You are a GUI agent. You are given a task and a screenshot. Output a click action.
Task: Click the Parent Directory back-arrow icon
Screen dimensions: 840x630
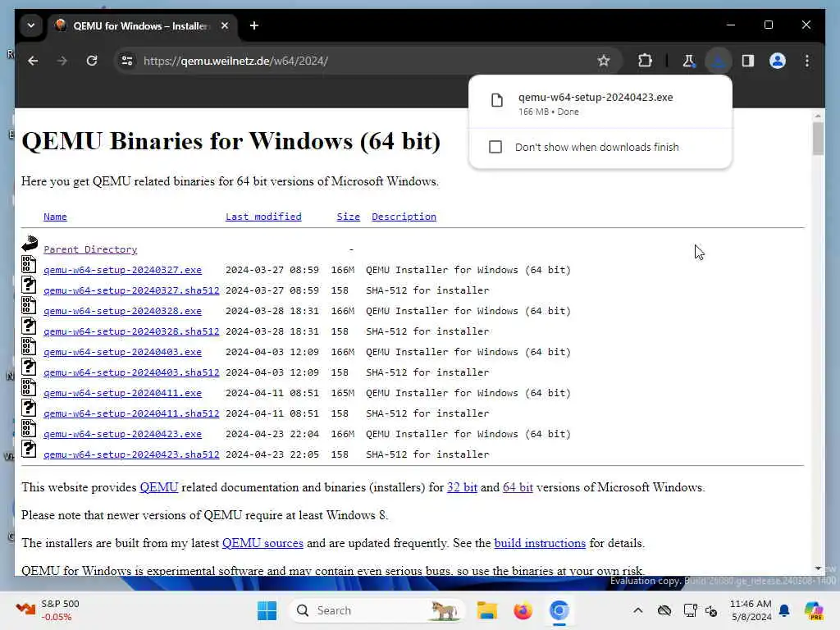pos(30,244)
